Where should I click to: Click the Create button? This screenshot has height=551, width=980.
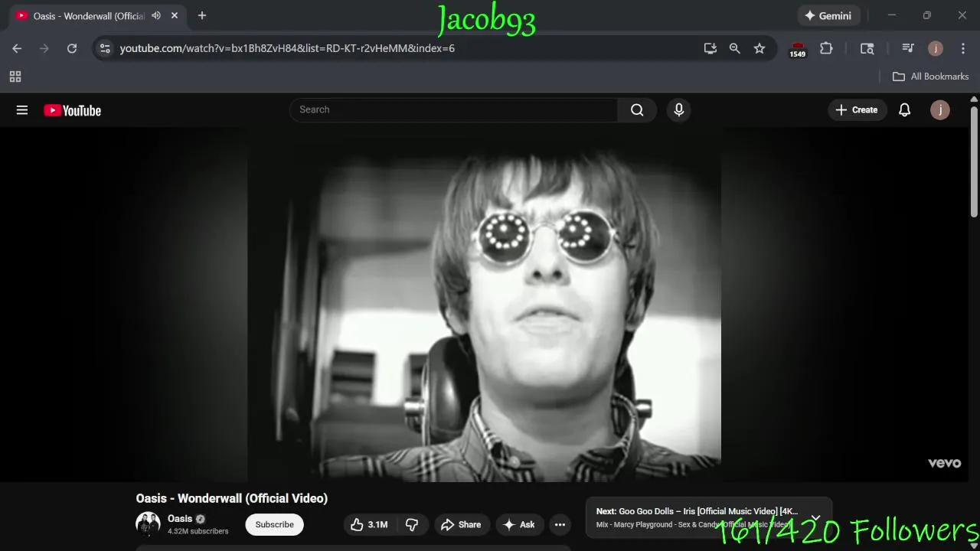[x=857, y=110]
